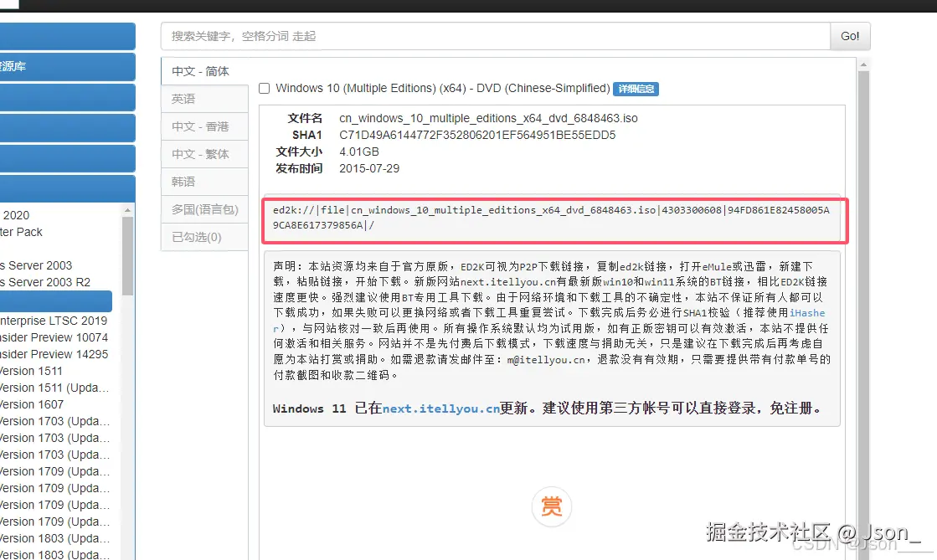Click the scroll-up arrow of main panel
The image size is (937, 560).
(863, 64)
